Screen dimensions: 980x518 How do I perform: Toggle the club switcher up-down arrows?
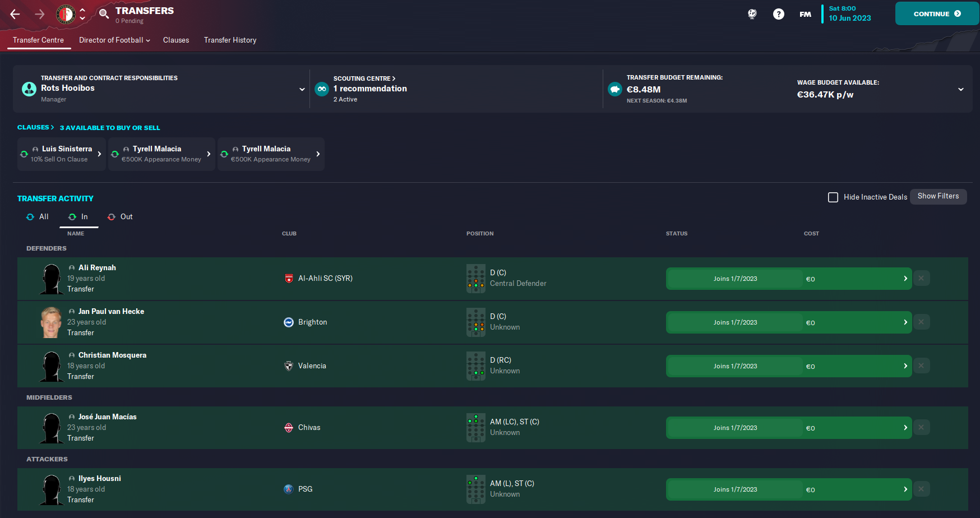82,14
